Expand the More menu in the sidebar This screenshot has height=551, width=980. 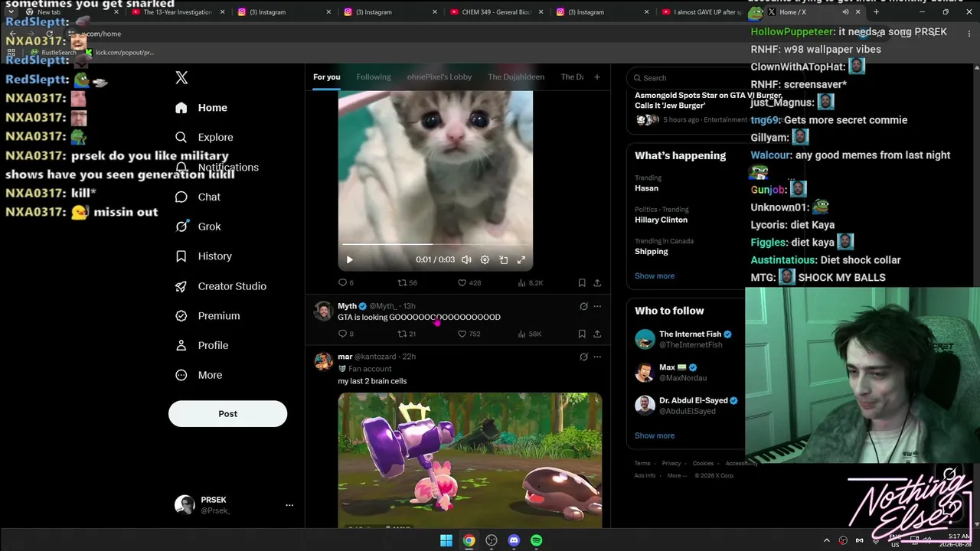pos(198,375)
